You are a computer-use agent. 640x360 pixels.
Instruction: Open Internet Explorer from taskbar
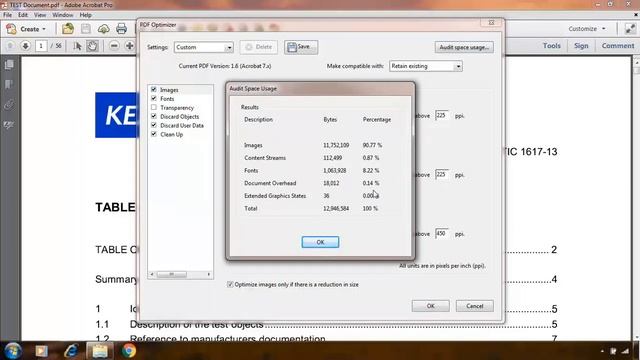pyautogui.click(x=71, y=351)
